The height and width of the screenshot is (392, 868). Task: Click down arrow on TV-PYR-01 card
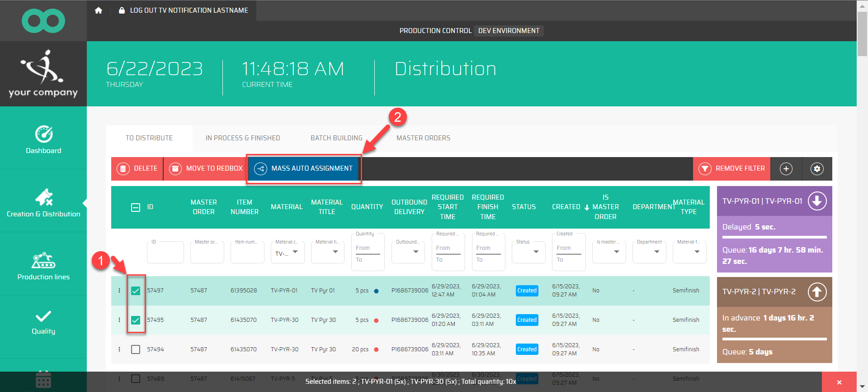[x=817, y=201]
